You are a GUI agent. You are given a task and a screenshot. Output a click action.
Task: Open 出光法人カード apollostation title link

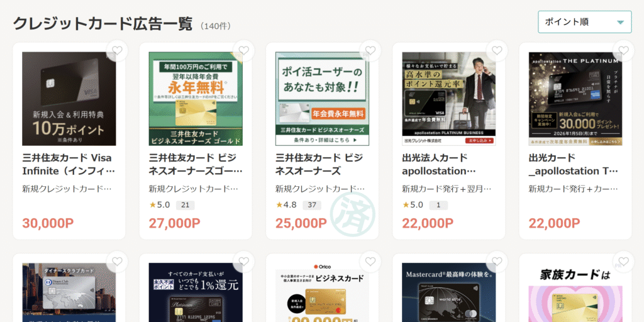[x=439, y=164]
